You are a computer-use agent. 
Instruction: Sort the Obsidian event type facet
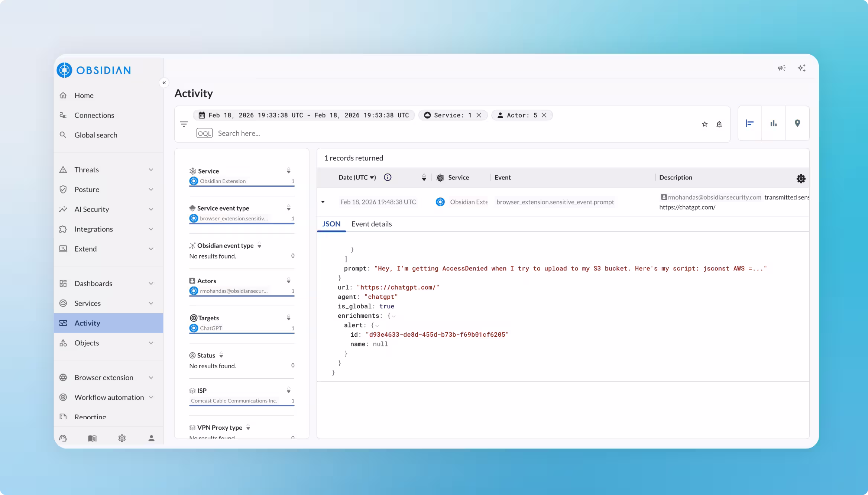coord(260,245)
